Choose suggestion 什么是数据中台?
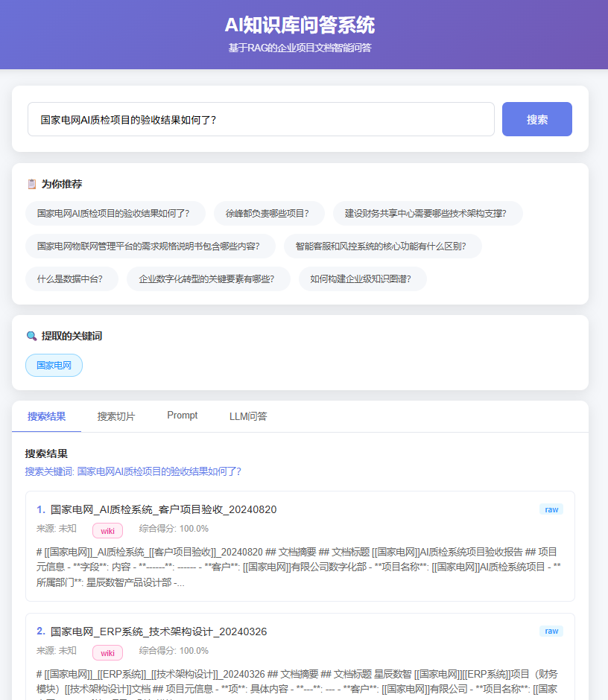 pyautogui.click(x=72, y=279)
